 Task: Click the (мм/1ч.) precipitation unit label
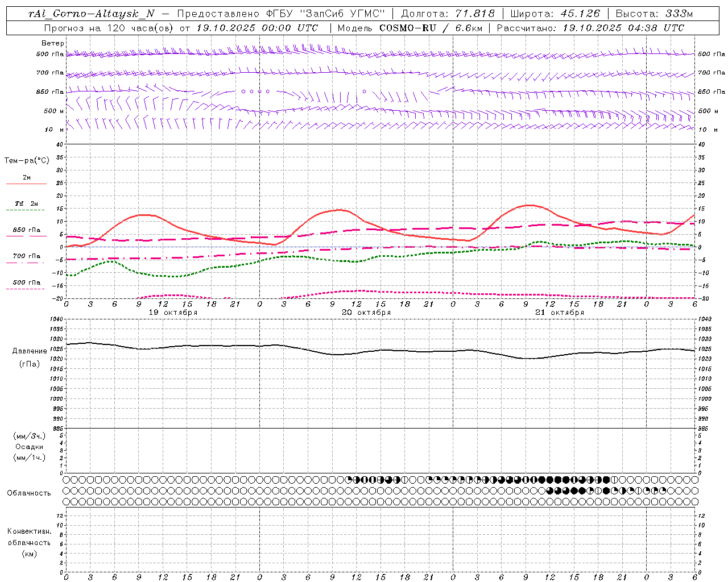[x=30, y=458]
